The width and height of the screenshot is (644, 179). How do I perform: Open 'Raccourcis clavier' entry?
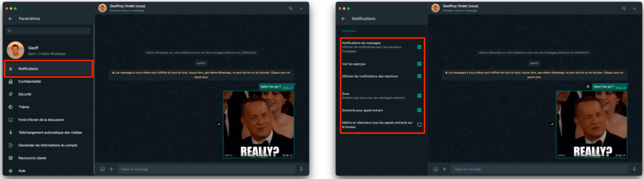click(x=48, y=158)
